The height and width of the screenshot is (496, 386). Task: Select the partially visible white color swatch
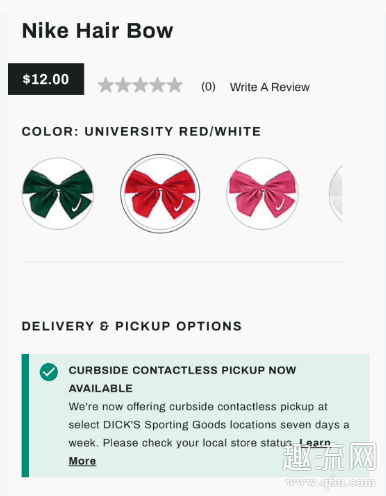(x=336, y=194)
